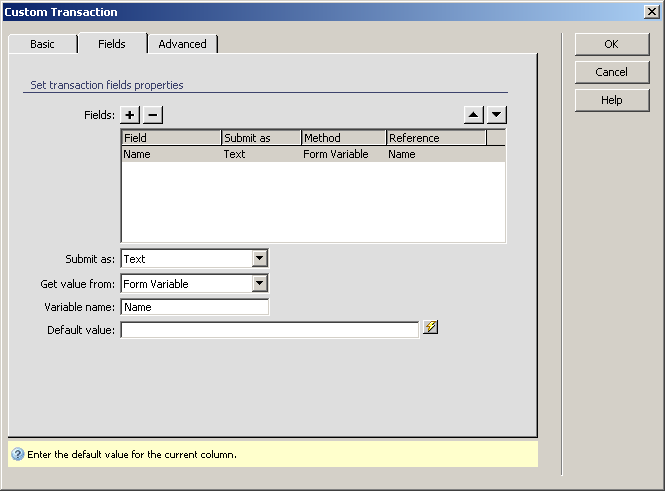Open Help for this dialog

(611, 100)
